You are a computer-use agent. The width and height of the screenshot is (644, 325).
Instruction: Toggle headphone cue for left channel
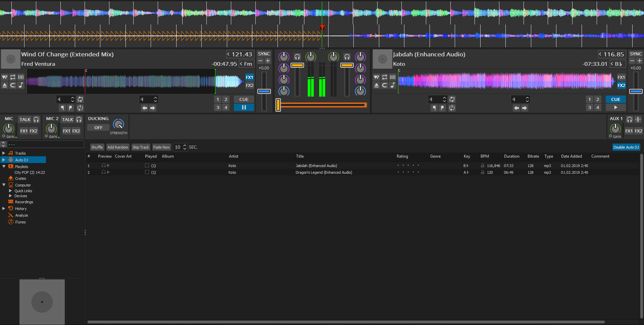[297, 57]
